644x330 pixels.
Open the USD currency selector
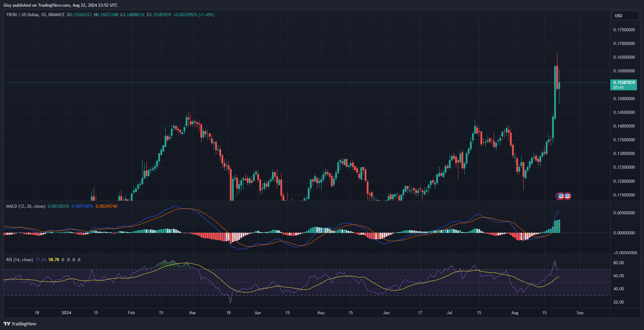[x=625, y=15]
